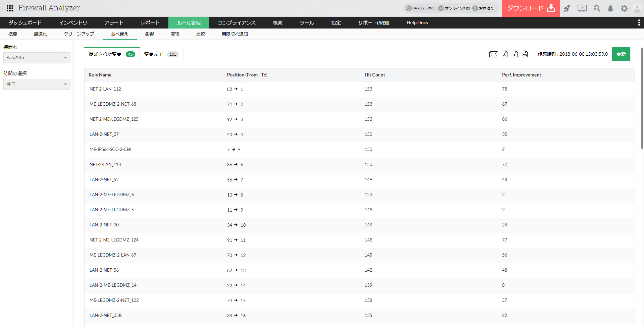644x327 pixels.
Task: Click the Position (From - To) column header
Action: point(247,75)
